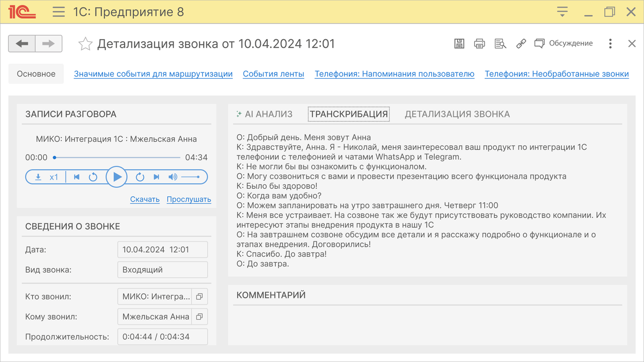Click transcript line 'К: Спасибо. До завтра!'

282,254
